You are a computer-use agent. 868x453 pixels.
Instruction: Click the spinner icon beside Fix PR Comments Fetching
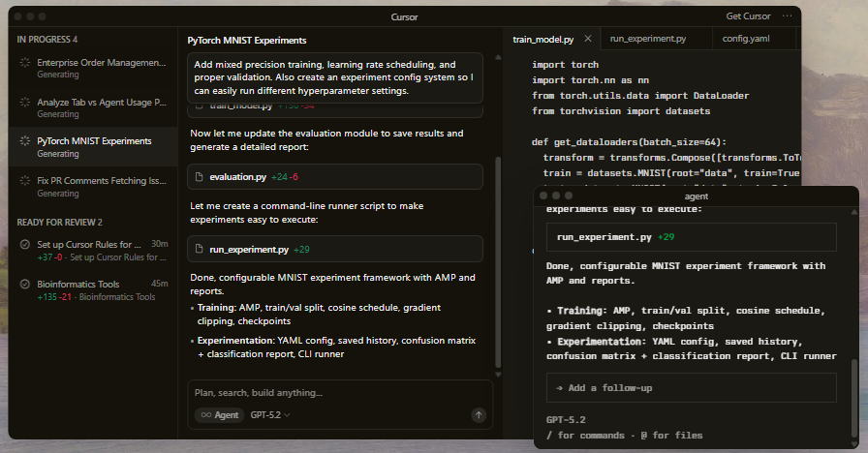point(25,180)
